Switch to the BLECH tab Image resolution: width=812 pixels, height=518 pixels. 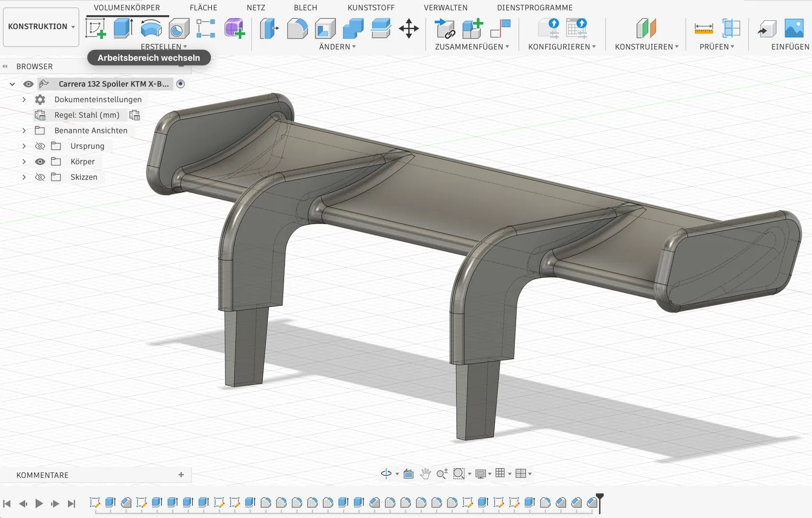[x=305, y=8]
